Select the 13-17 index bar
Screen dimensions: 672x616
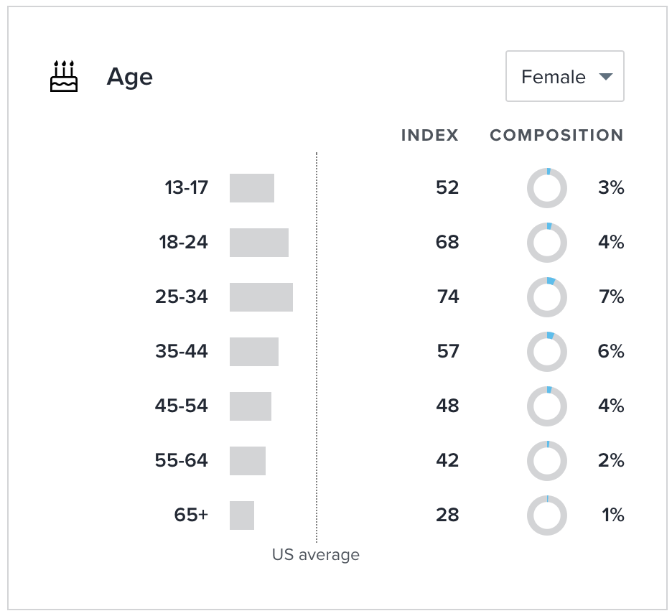(252, 188)
